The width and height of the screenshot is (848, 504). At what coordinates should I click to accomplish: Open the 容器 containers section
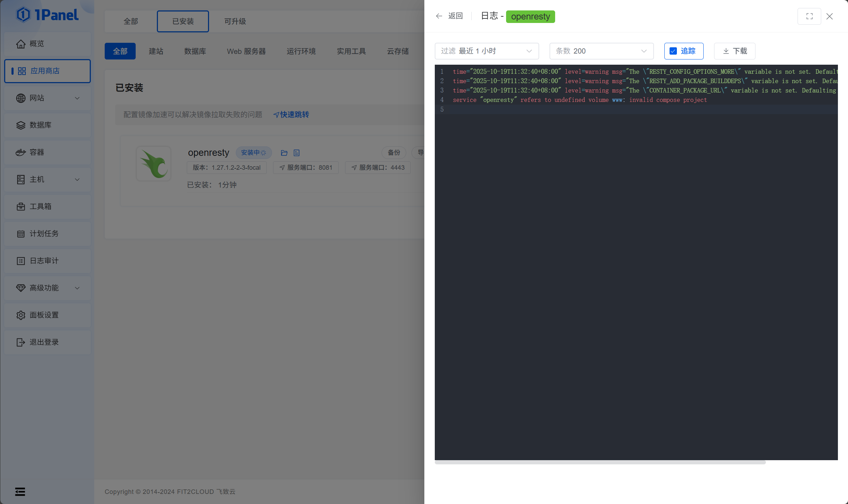(x=47, y=152)
